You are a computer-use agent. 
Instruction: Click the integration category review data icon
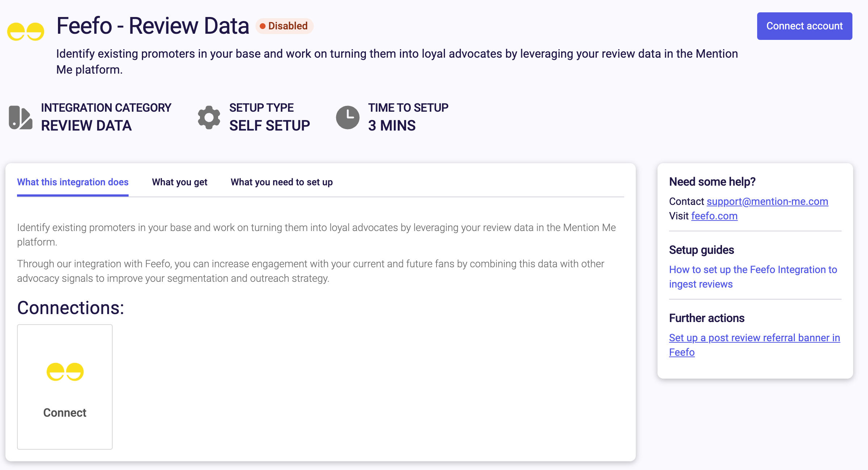pos(21,117)
